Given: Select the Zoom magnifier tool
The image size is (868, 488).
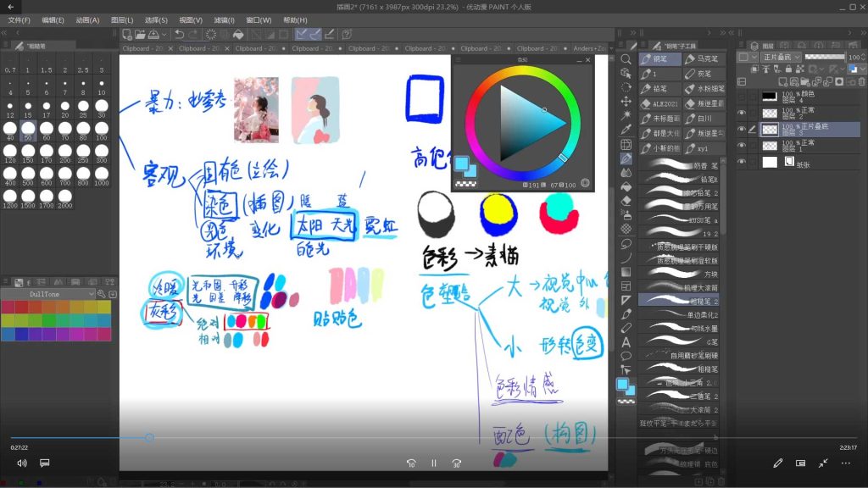Looking at the screenshot, I should (x=626, y=58).
